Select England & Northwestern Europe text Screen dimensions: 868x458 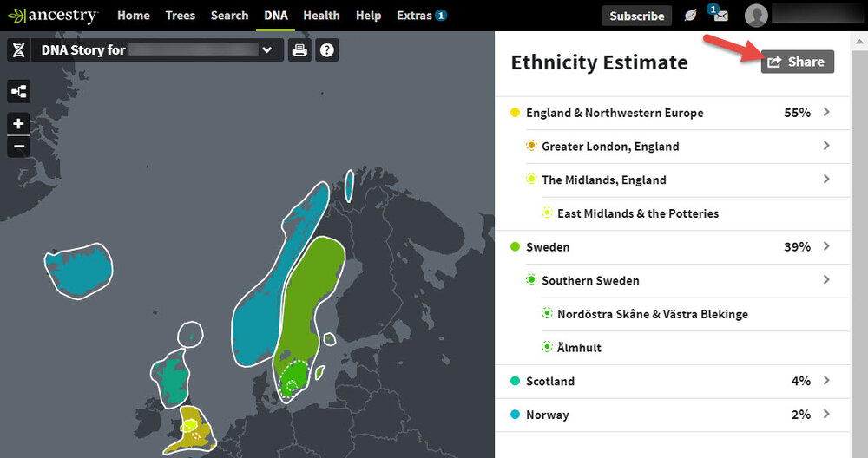pos(615,113)
